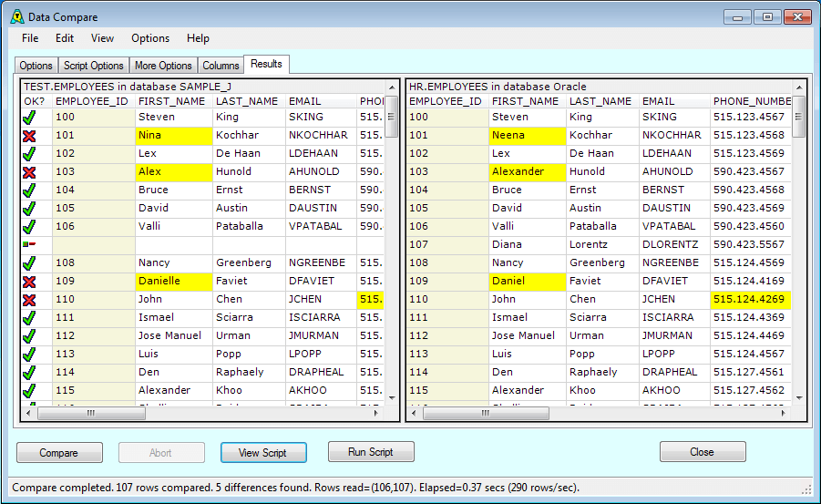821x504 pixels.
Task: Select highlighted cell 'Danielle' in left grid
Action: tap(174, 282)
